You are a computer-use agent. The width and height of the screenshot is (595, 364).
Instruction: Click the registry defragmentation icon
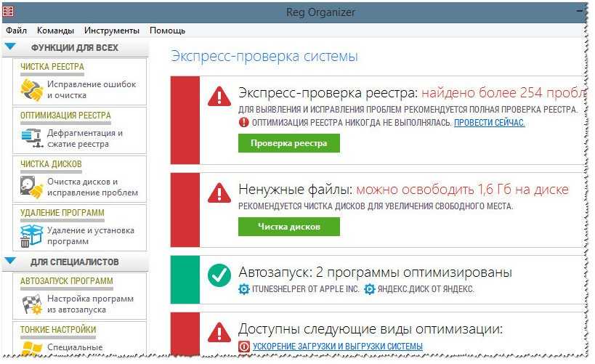31,138
